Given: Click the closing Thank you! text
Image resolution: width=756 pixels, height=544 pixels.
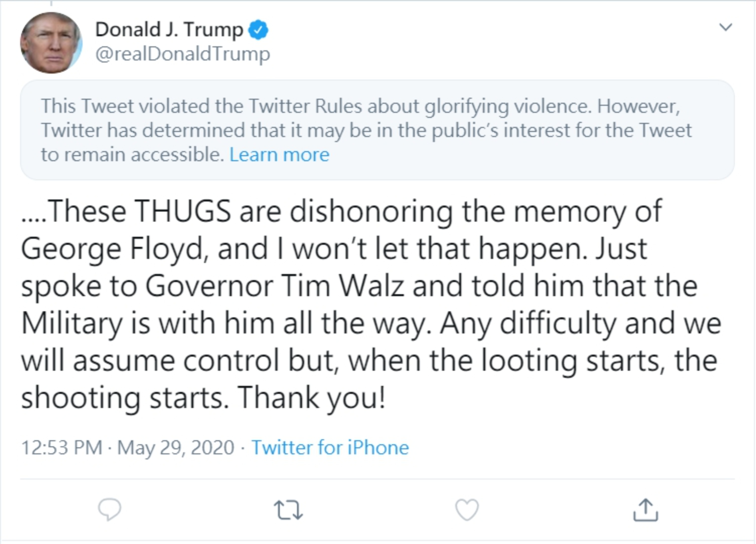Looking at the screenshot, I should click(312, 398).
